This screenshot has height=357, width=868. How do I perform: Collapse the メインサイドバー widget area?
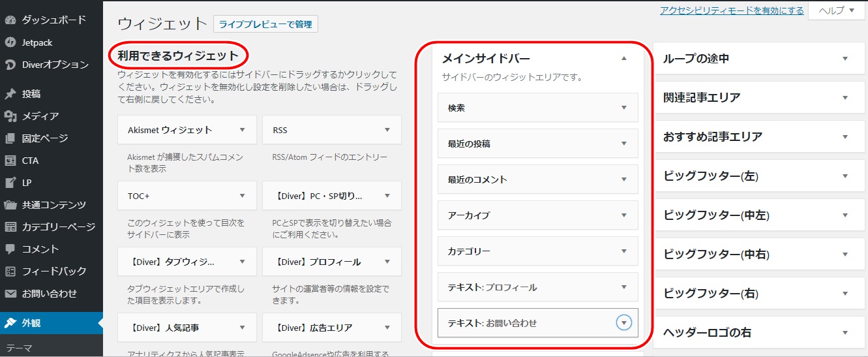point(623,59)
